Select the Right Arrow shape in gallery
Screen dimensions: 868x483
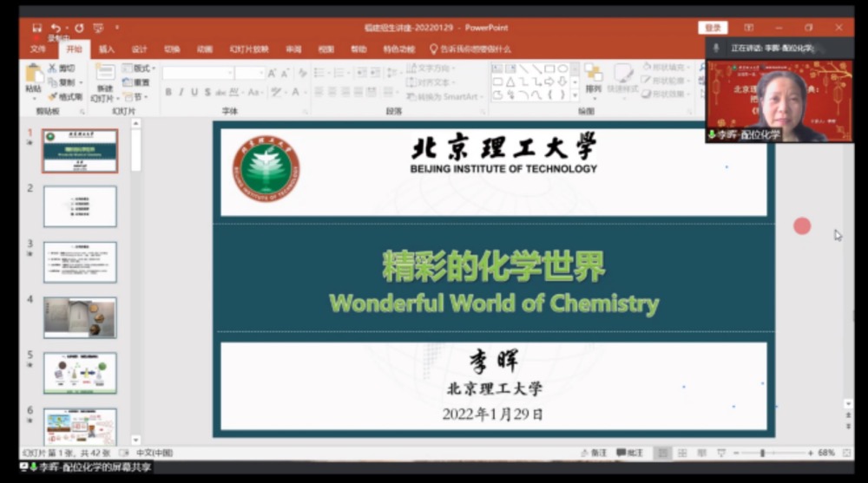pos(549,82)
